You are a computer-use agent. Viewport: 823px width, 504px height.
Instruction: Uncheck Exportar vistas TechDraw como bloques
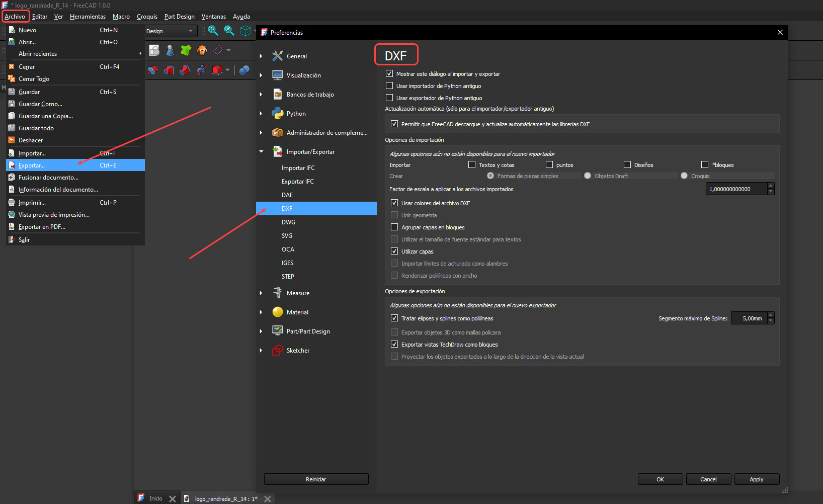point(394,344)
